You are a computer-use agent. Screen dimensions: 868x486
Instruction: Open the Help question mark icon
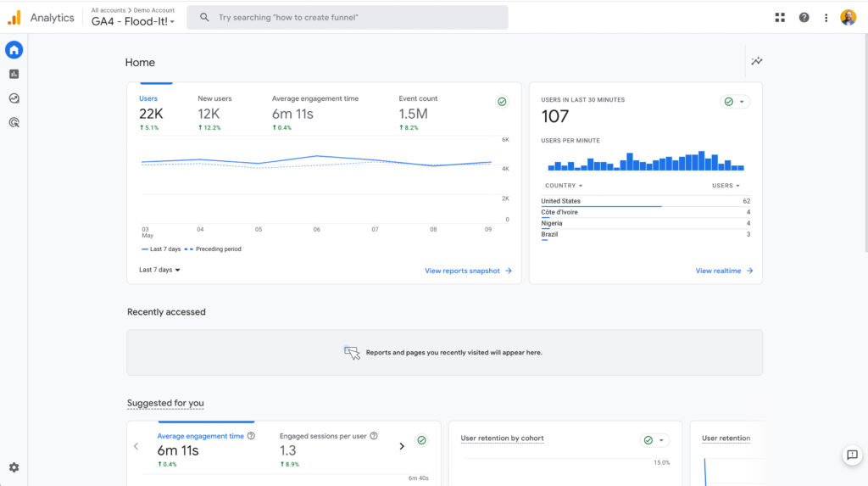pyautogui.click(x=804, y=18)
